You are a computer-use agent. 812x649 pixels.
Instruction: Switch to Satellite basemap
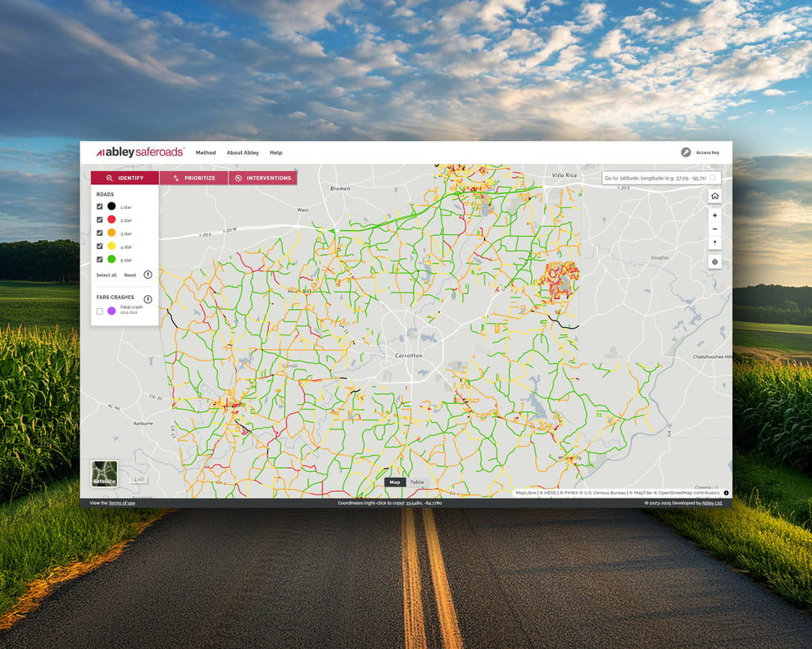(x=103, y=473)
